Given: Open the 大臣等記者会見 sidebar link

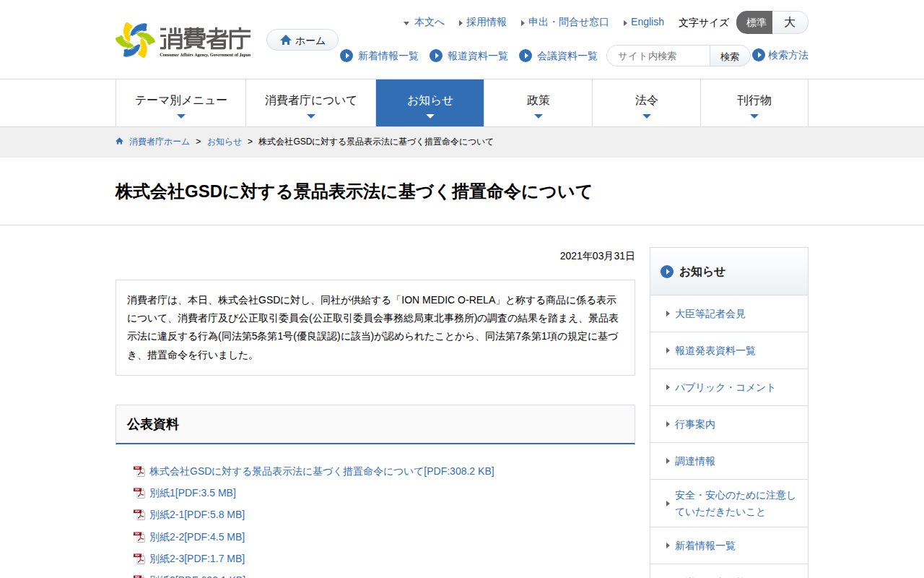Looking at the screenshot, I should click(x=710, y=314).
